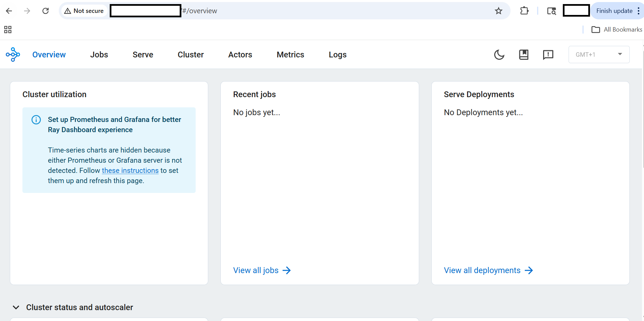Click the tab groups grid icon
Viewport: 644px width, 321px height.
tap(8, 30)
